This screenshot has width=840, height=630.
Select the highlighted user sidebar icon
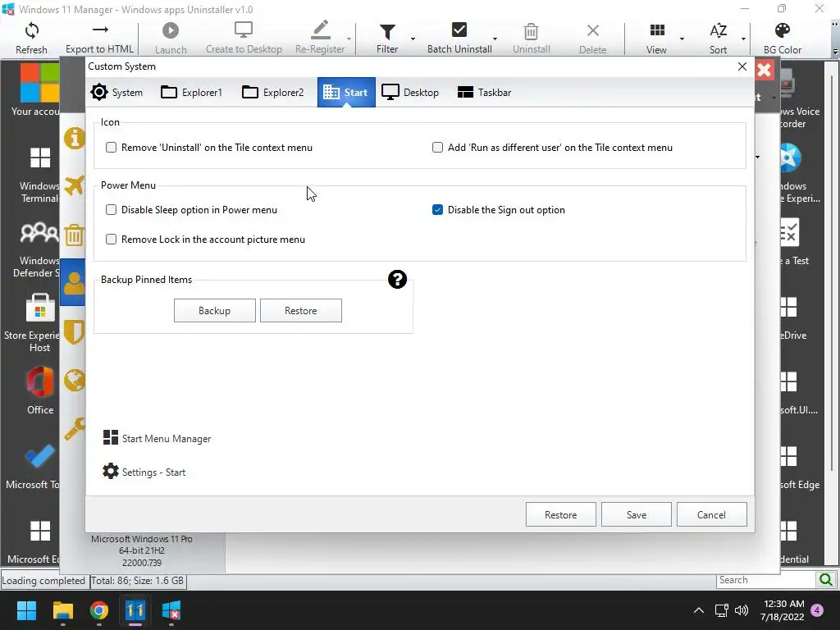point(73,283)
